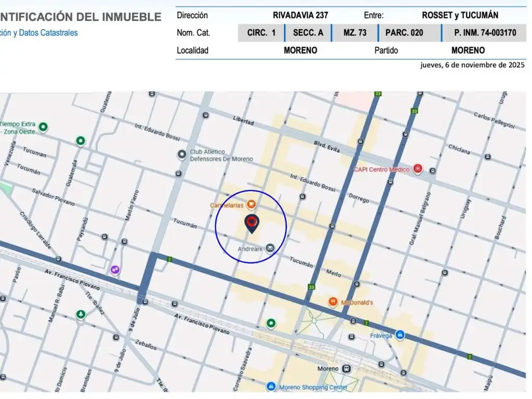Click the PARC. 020 cadastral cell

pyautogui.click(x=404, y=33)
